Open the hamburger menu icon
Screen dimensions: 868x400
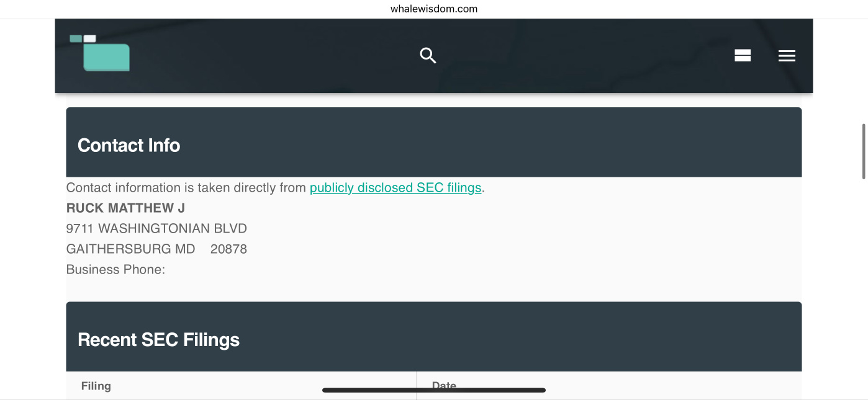pos(787,56)
